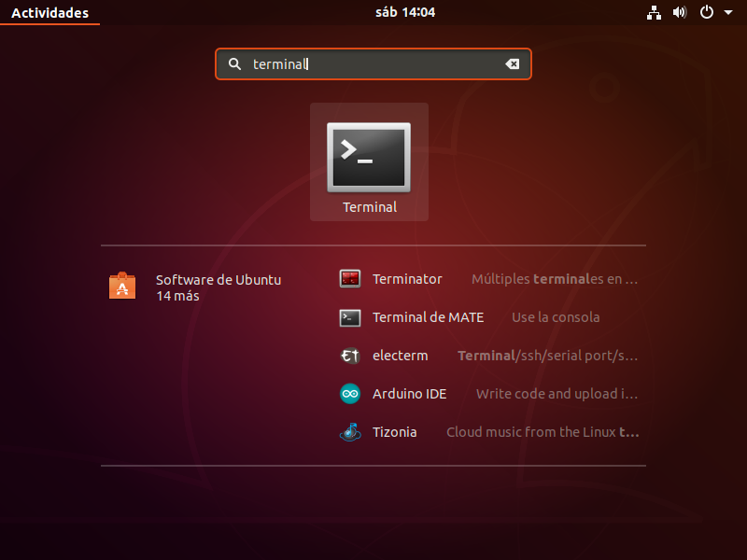The width and height of the screenshot is (747, 560).
Task: Click 'Terminal/ssh/serial port/s...' description
Action: point(548,356)
